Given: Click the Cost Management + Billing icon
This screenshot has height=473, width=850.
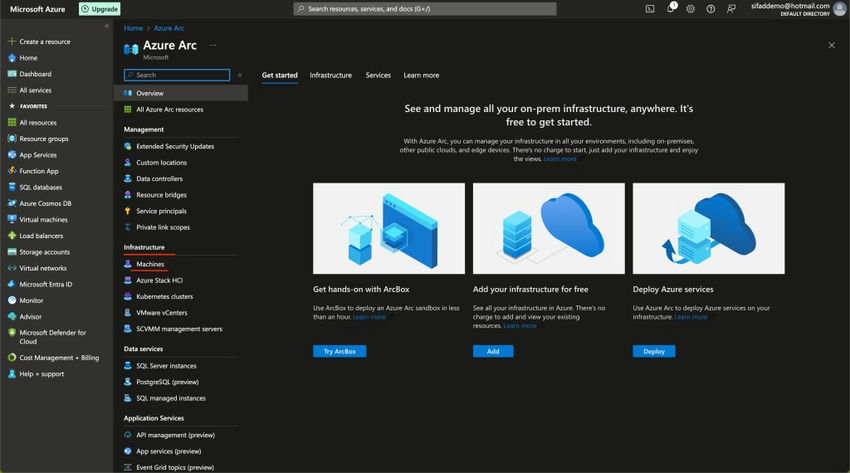Looking at the screenshot, I should (x=12, y=358).
